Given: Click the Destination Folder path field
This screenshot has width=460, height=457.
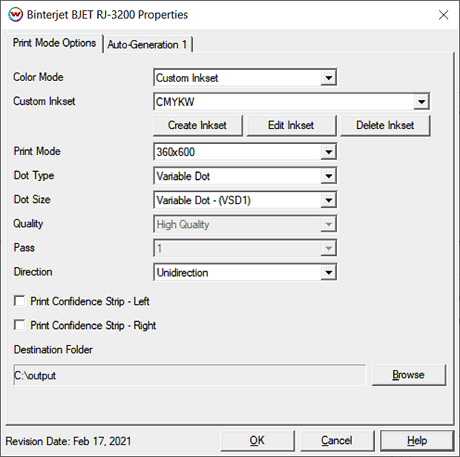Looking at the screenshot, I should tap(189, 375).
